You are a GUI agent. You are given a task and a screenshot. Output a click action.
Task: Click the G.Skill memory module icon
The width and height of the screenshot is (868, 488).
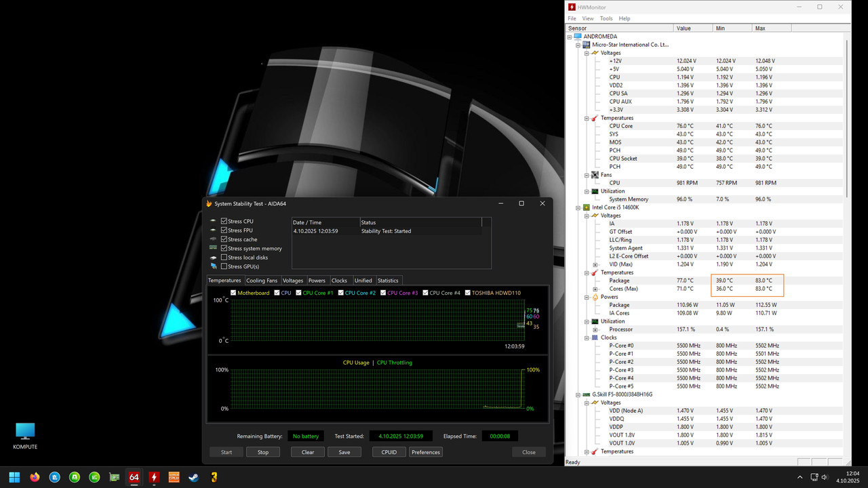[x=586, y=394]
